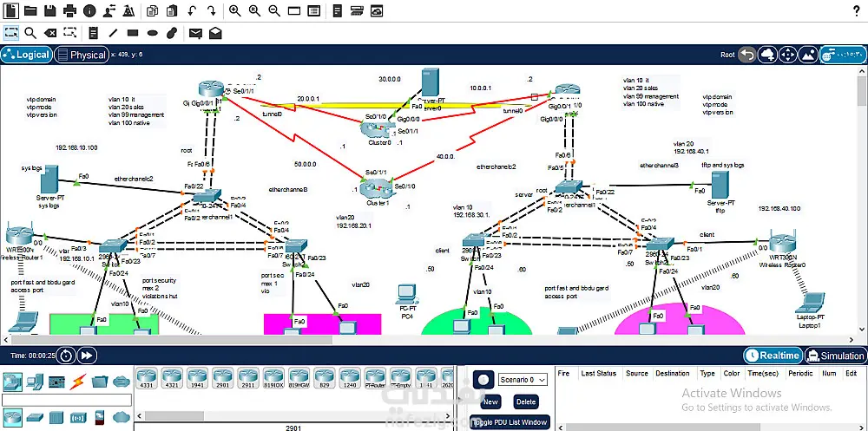This screenshot has height=431, width=868.
Task: Switch to the Physical workspace tab
Action: coord(82,55)
